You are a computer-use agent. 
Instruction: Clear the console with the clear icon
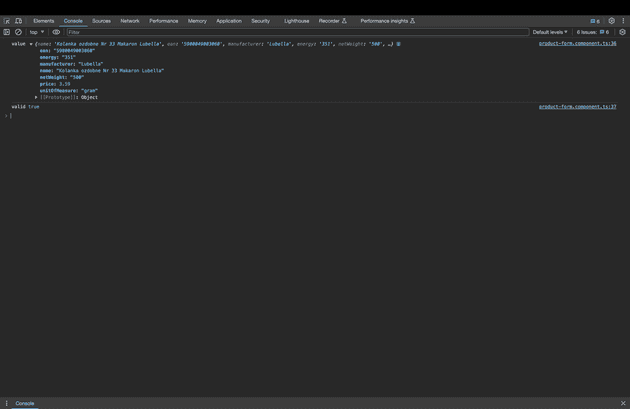click(18, 32)
